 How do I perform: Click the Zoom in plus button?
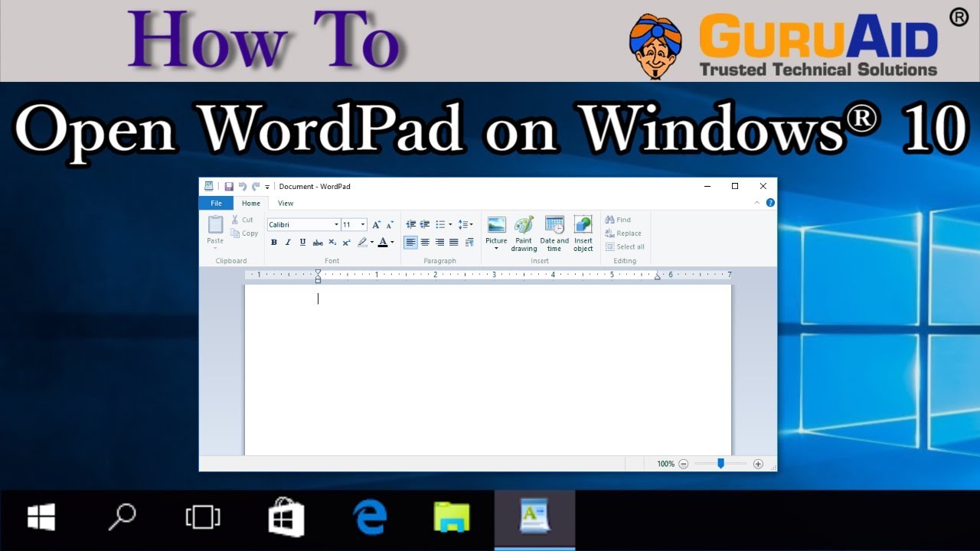[x=758, y=464]
